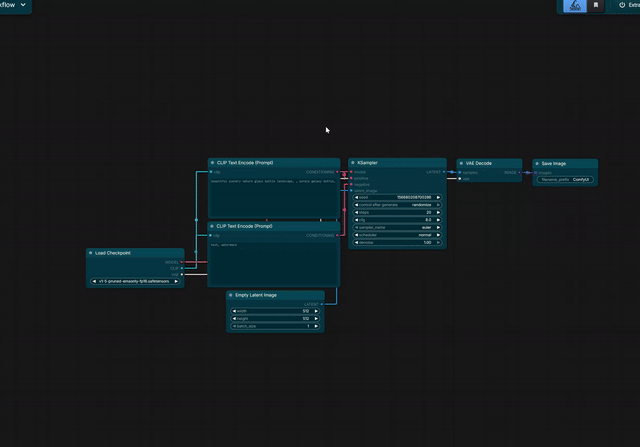640x447 pixels.
Task: Click the steps value 20 widget
Action: (397, 213)
